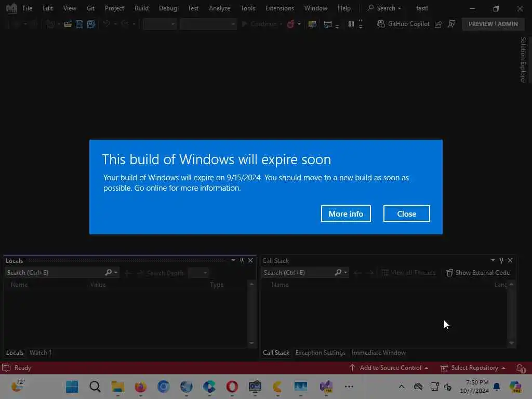Screen dimensions: 532x399
Task: Click the Close button in the expiry dialog
Action: (x=406, y=214)
